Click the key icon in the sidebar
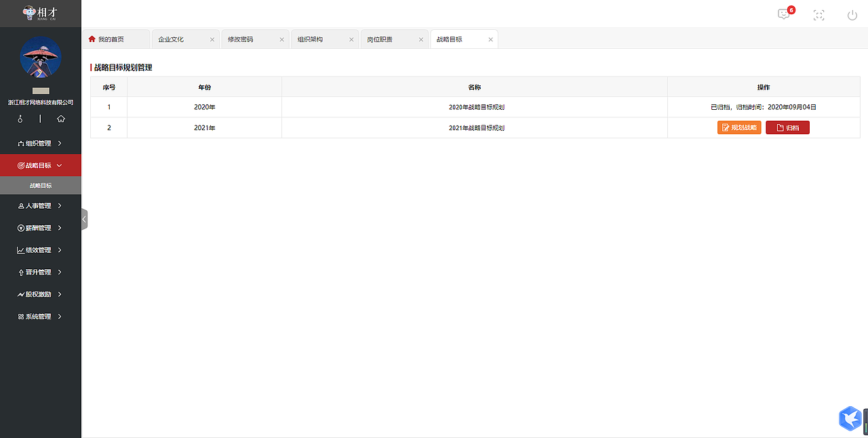The width and height of the screenshot is (868, 438). coord(20,118)
